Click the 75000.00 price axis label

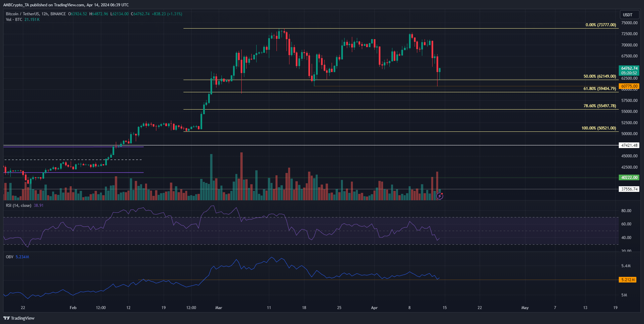click(629, 23)
